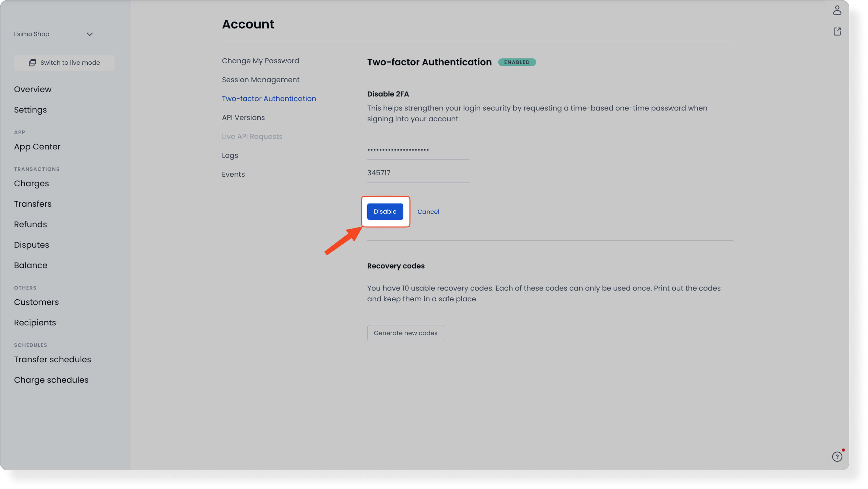Open the Events section
The image size is (868, 489).
(x=233, y=174)
